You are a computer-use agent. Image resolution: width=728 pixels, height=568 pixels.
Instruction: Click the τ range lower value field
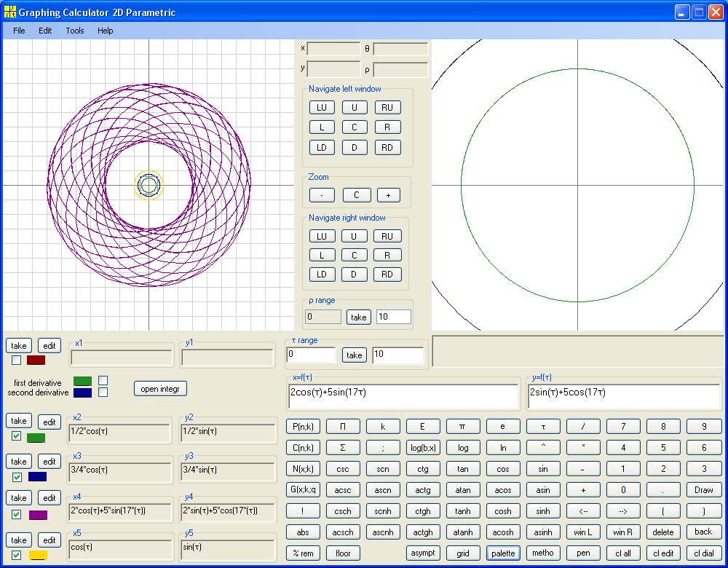tap(311, 355)
